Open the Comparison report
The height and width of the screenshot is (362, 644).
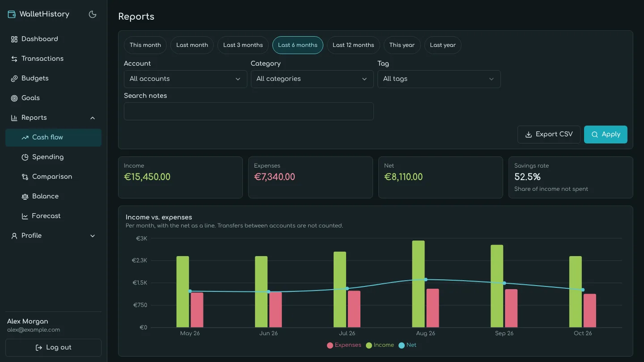tap(54, 177)
